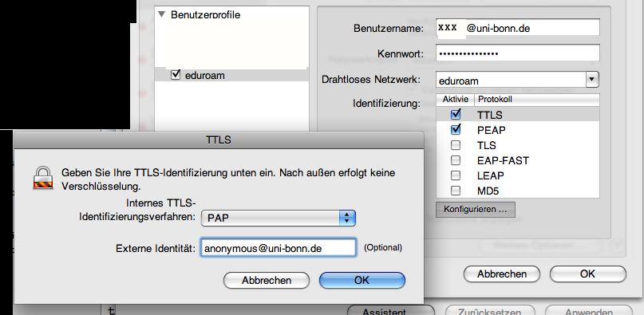
Task: Click the Externe Identität input field
Action: point(278,248)
